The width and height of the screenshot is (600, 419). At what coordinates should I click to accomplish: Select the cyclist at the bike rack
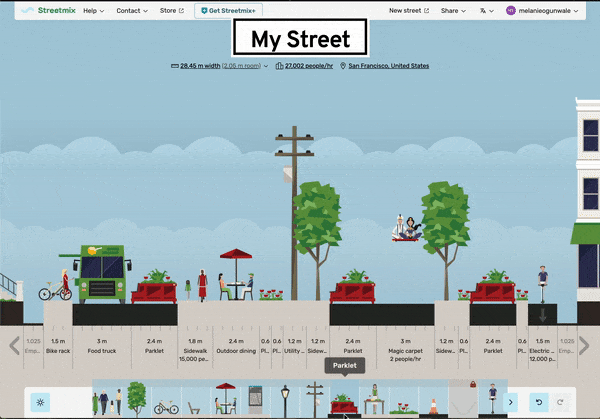click(x=56, y=285)
